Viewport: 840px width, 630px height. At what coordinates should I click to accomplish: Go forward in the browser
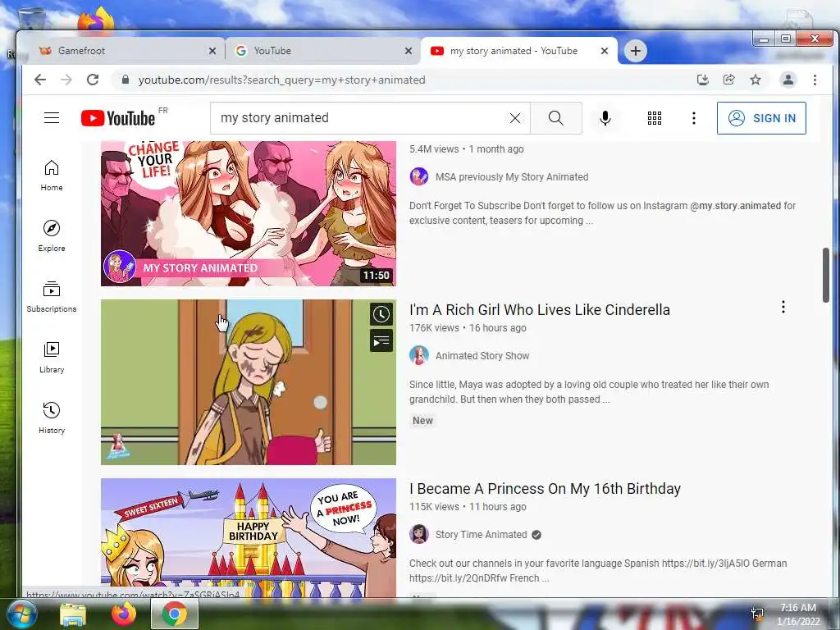click(66, 80)
